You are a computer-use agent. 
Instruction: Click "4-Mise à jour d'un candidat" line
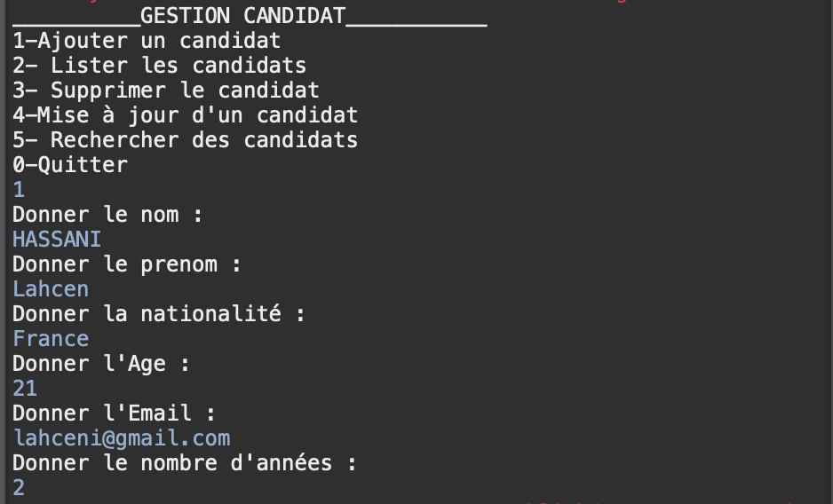(185, 115)
